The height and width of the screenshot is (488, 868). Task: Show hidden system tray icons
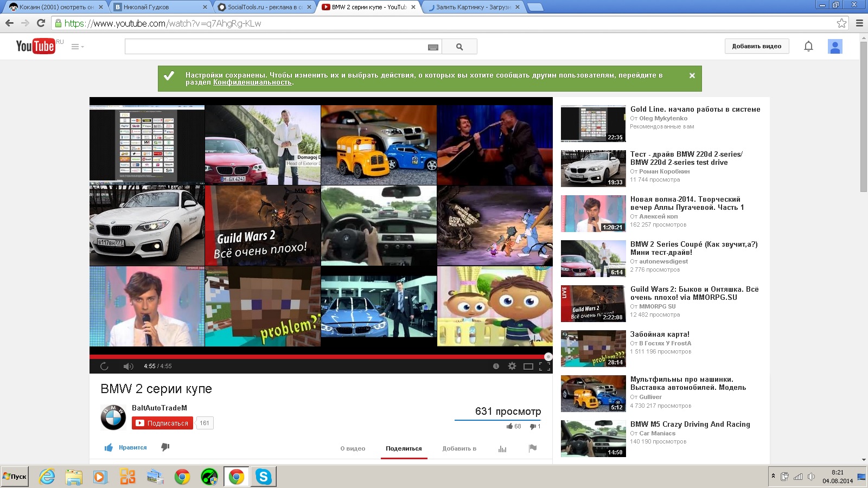coord(773,476)
